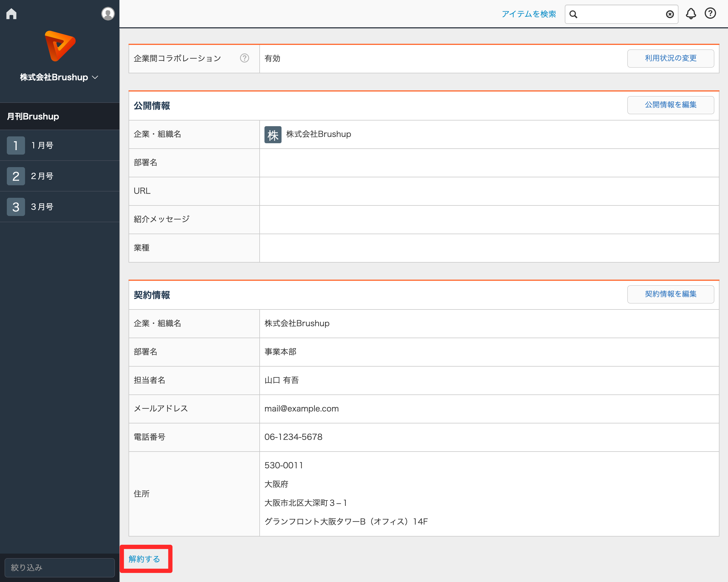Click the 業種 row label
Image resolution: width=728 pixels, height=582 pixels.
[x=142, y=248]
